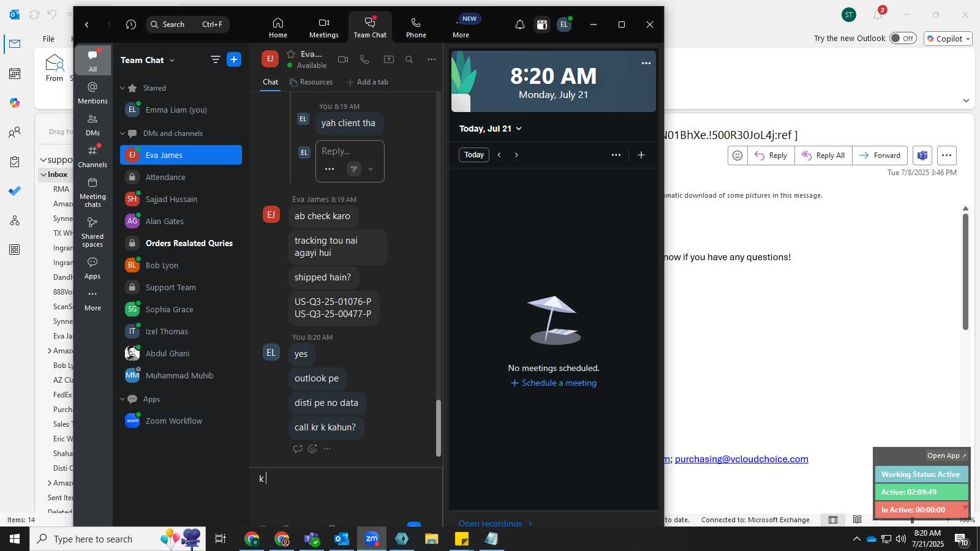Click the Reply All button in Outlook
The image size is (980, 551).
click(823, 156)
